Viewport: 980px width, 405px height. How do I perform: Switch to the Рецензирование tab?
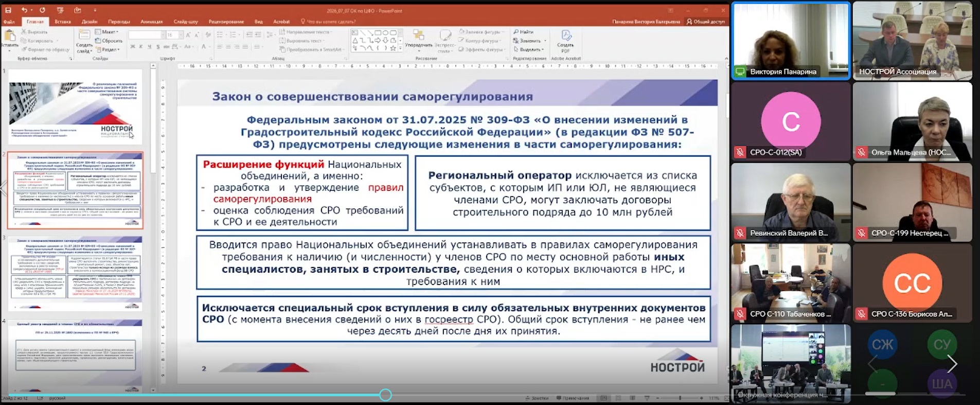coord(226,22)
